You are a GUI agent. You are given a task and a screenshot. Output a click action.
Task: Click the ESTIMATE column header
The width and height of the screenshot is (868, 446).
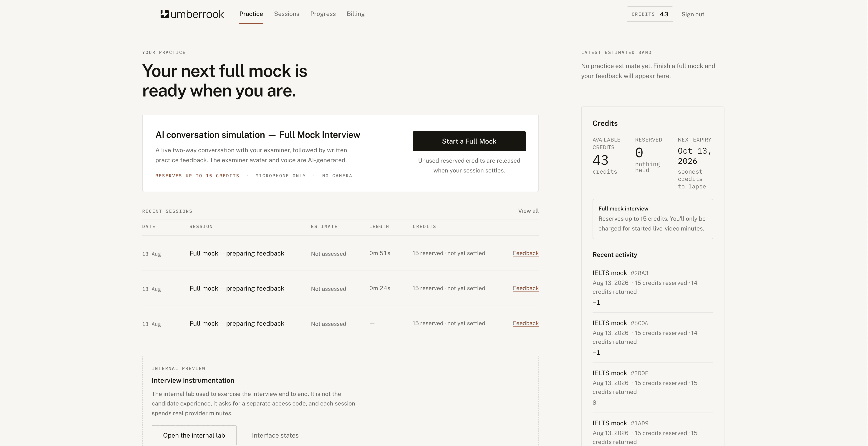click(324, 227)
